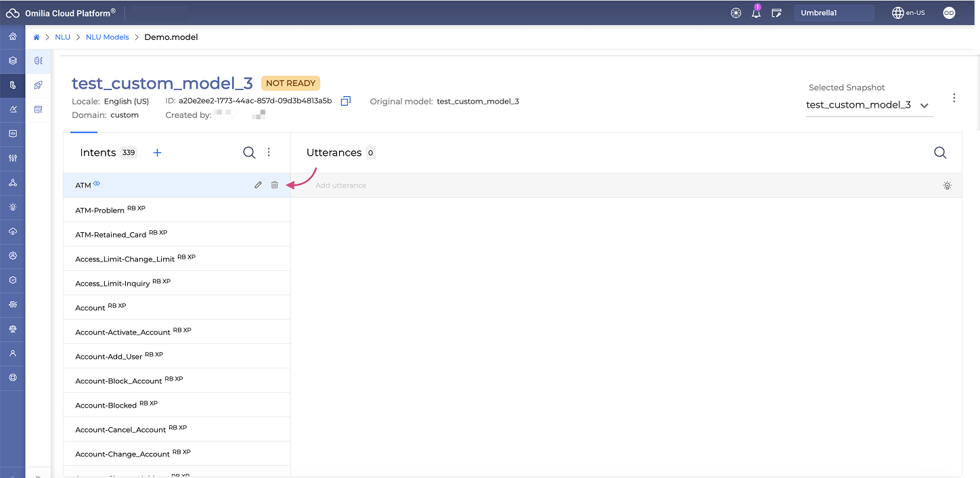Navigate to NLU Models breadcrumb link
The image size is (980, 478).
tap(107, 37)
